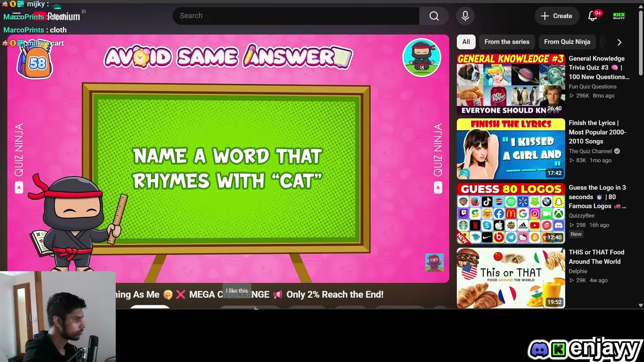Select the All filter chip
Image resolution: width=644 pixels, height=362 pixels.
[x=466, y=42]
